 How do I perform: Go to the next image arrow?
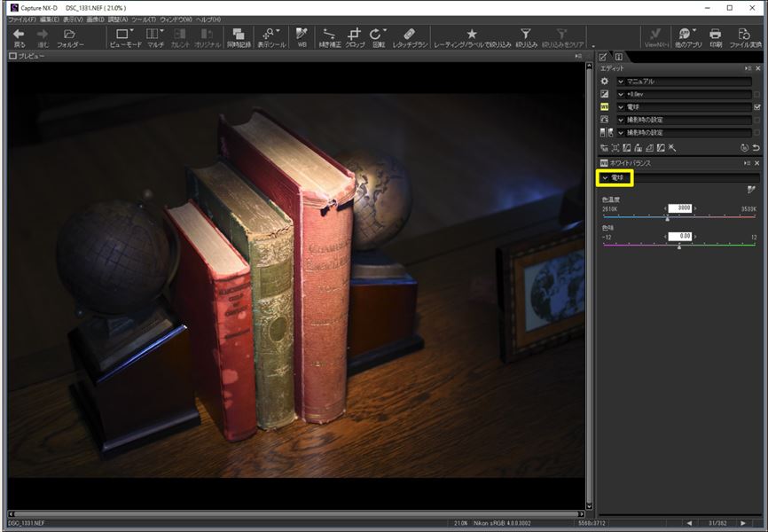(743, 523)
